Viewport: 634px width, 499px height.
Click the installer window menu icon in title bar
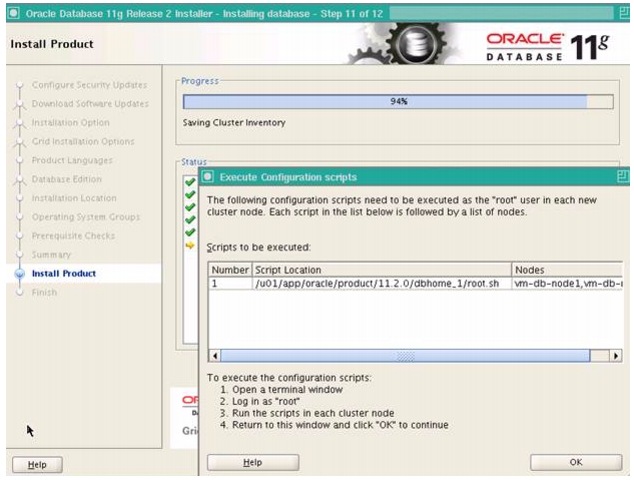[x=14, y=13]
